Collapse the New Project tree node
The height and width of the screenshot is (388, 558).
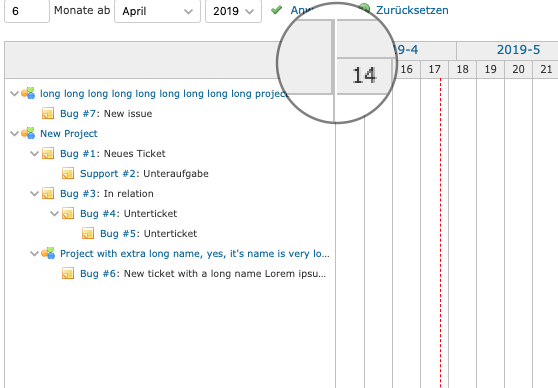(14, 133)
